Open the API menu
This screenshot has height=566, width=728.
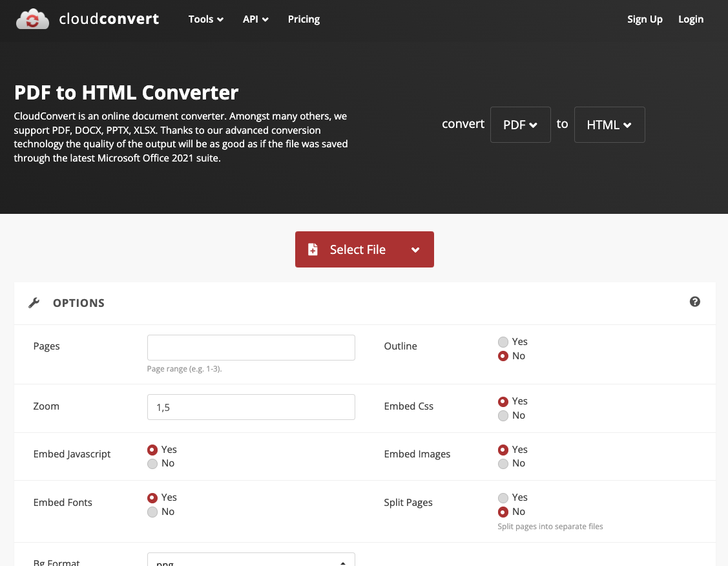pos(255,19)
